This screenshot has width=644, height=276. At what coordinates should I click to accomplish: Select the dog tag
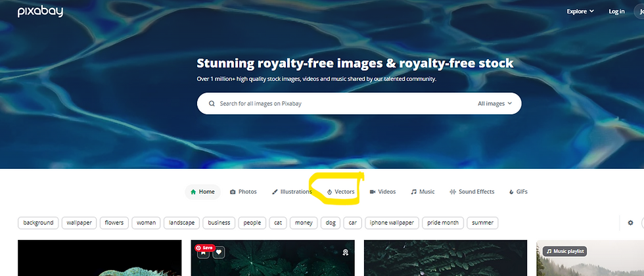[331, 223]
